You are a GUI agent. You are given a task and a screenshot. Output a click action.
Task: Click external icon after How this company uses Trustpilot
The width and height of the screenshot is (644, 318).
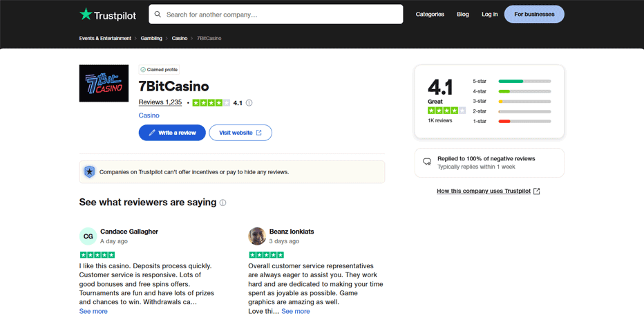(x=536, y=191)
